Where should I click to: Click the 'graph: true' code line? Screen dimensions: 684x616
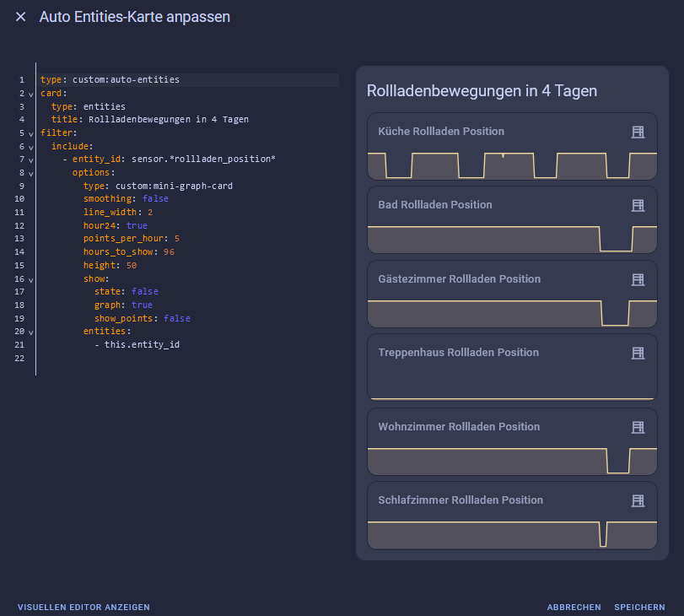tap(123, 305)
